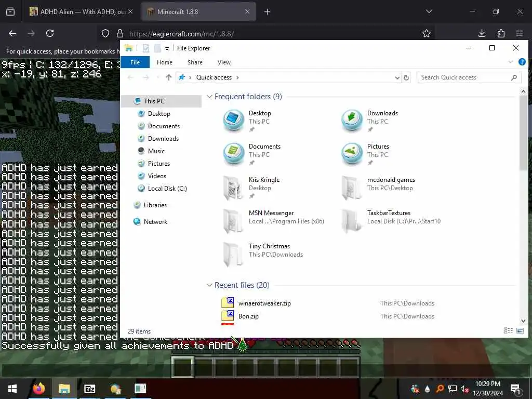The width and height of the screenshot is (532, 399).
Task: Select Videos in the navigation pane
Action: click(x=157, y=176)
